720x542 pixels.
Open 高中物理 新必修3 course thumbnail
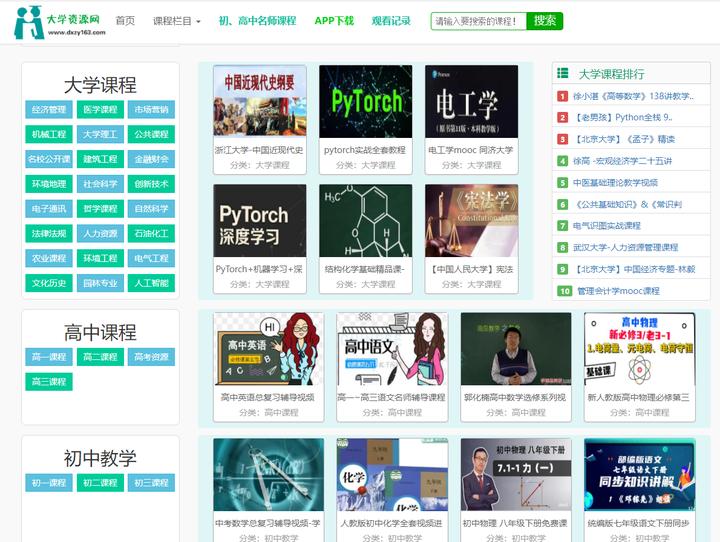pos(640,349)
